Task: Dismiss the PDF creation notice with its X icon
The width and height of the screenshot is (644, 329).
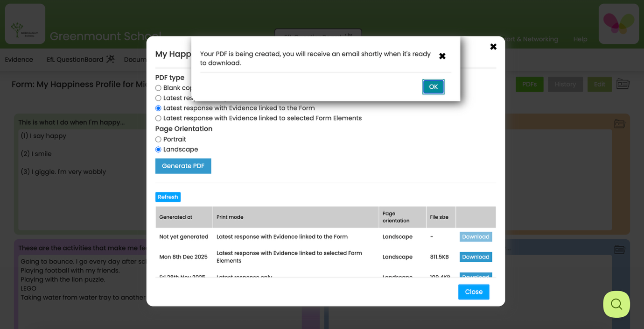Action: coord(442,56)
